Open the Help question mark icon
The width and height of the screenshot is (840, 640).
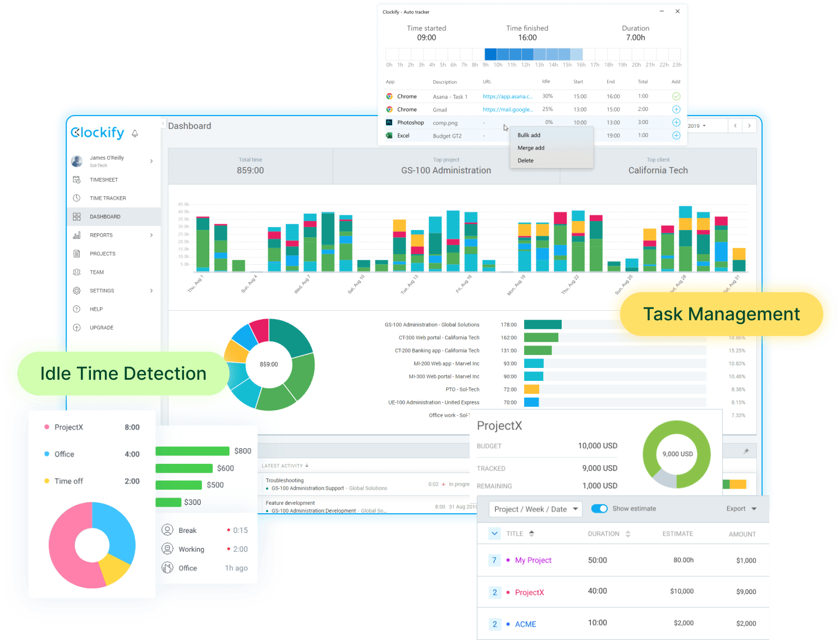(x=77, y=309)
